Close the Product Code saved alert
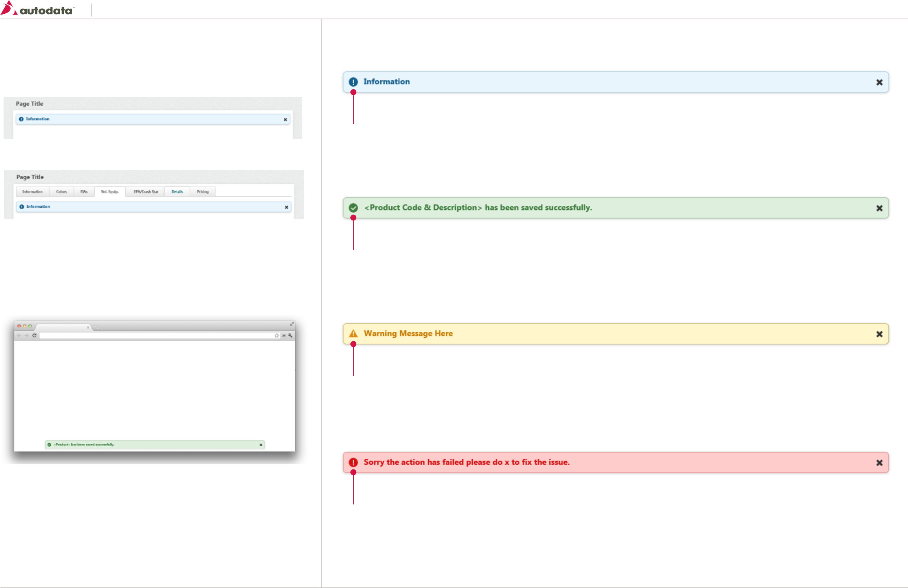 pyautogui.click(x=879, y=208)
